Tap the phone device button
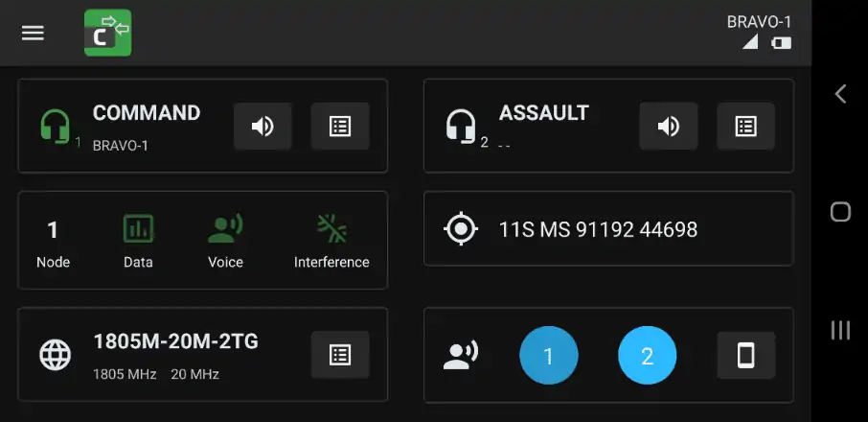The height and width of the screenshot is (422, 868). click(x=745, y=355)
